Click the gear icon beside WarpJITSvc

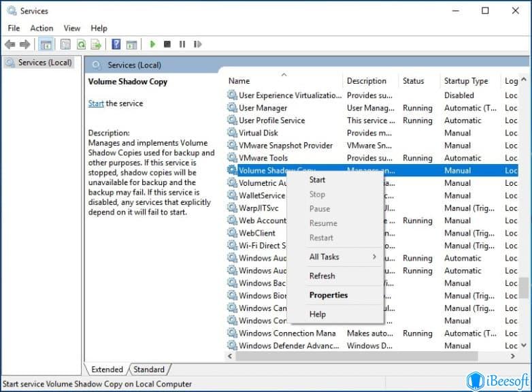pyautogui.click(x=232, y=208)
